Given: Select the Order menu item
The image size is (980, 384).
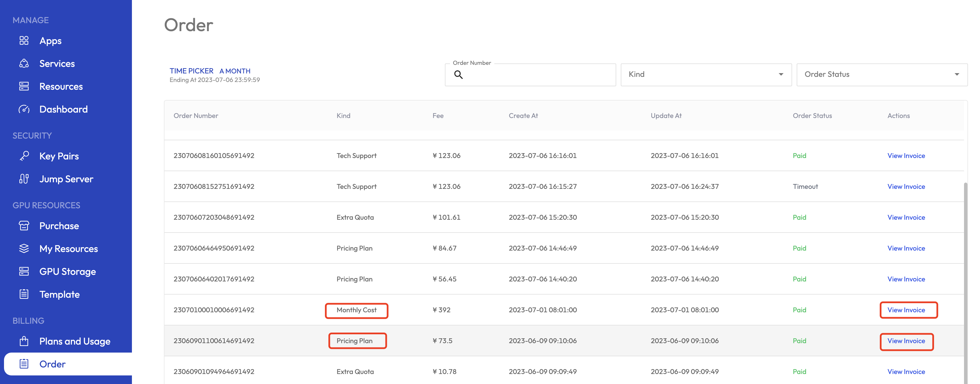Looking at the screenshot, I should click(53, 364).
